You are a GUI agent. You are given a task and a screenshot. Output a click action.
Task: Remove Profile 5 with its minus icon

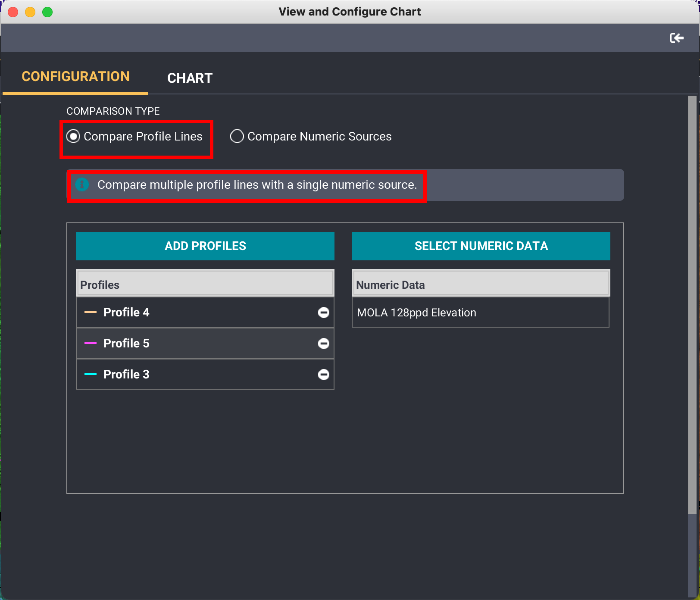(x=324, y=344)
